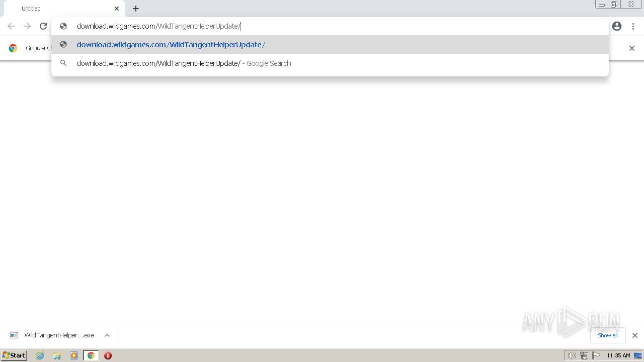Select the Untitled tab
This screenshot has height=362, width=644.
(63, 9)
